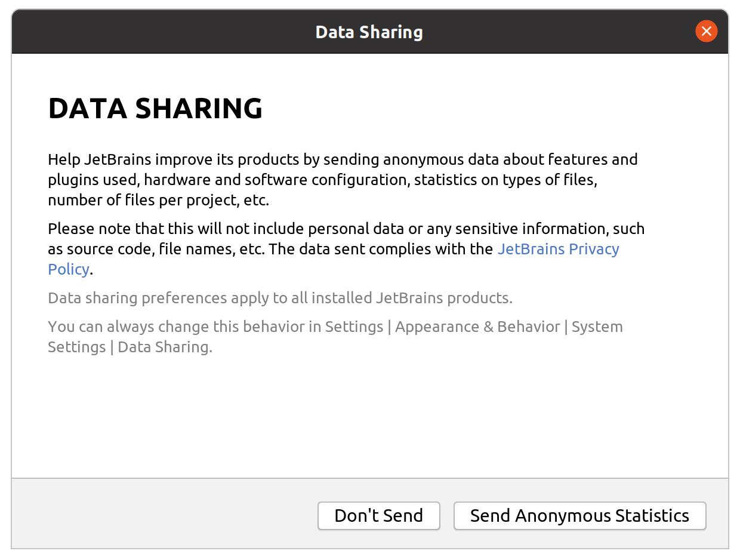Click the Don't Send button
This screenshot has height=560, width=740.
[379, 516]
